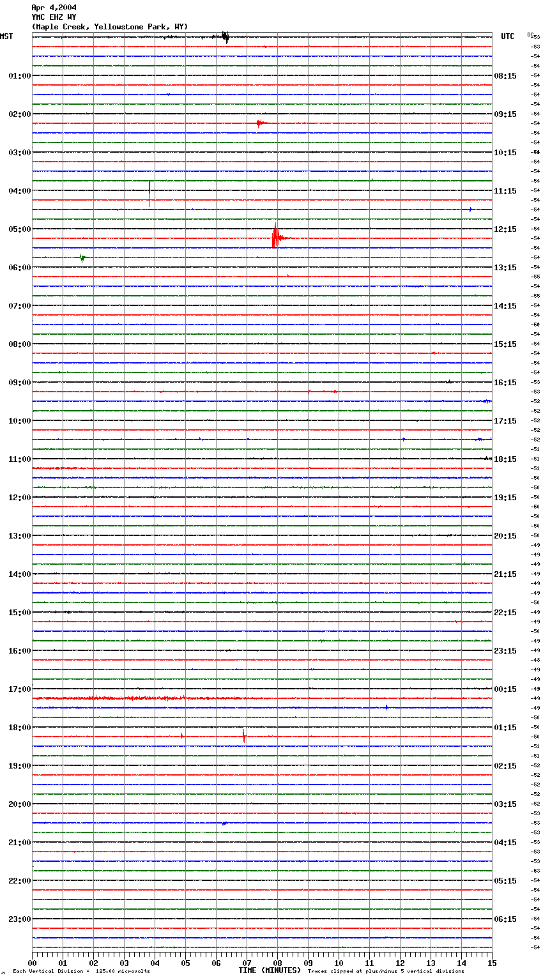Click the blue event near minute 6 after 20:00
The width and height of the screenshot is (543, 980).
tap(224, 823)
